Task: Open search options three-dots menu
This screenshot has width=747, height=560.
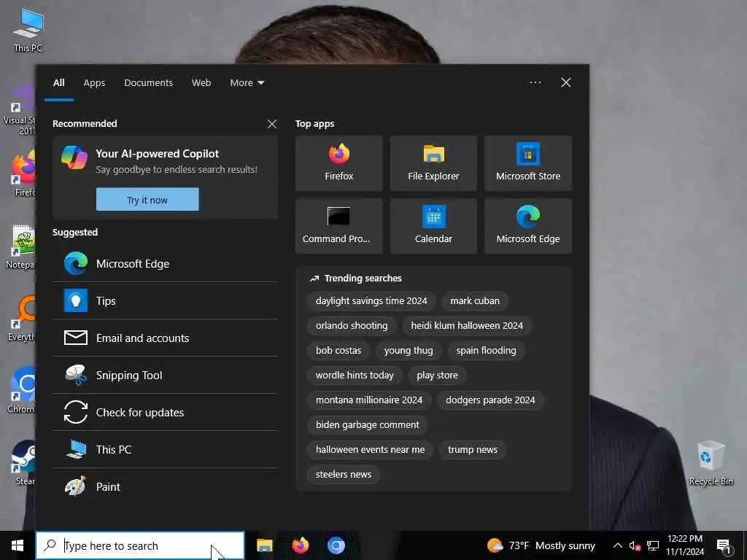Action: [535, 83]
